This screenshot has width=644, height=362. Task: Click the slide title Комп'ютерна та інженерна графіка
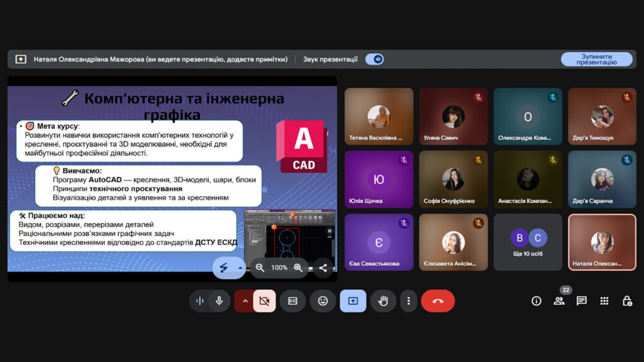coord(184,106)
